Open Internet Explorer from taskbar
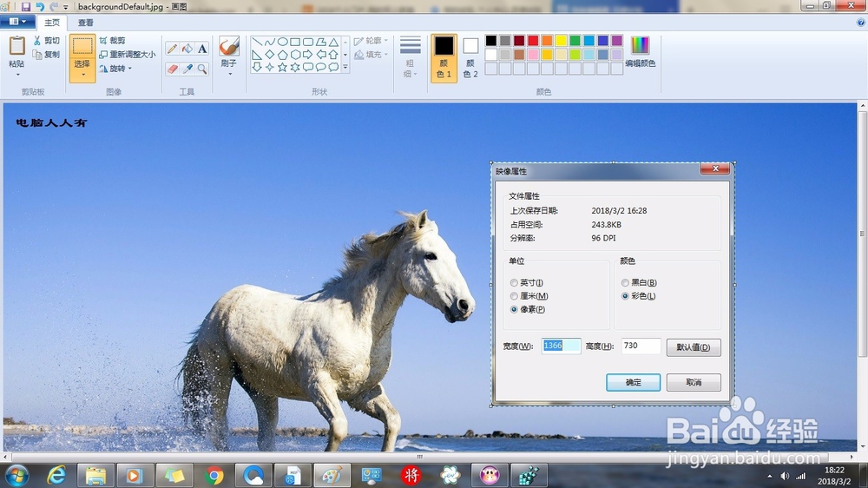Viewport: 868px width, 488px height. pyautogui.click(x=56, y=475)
